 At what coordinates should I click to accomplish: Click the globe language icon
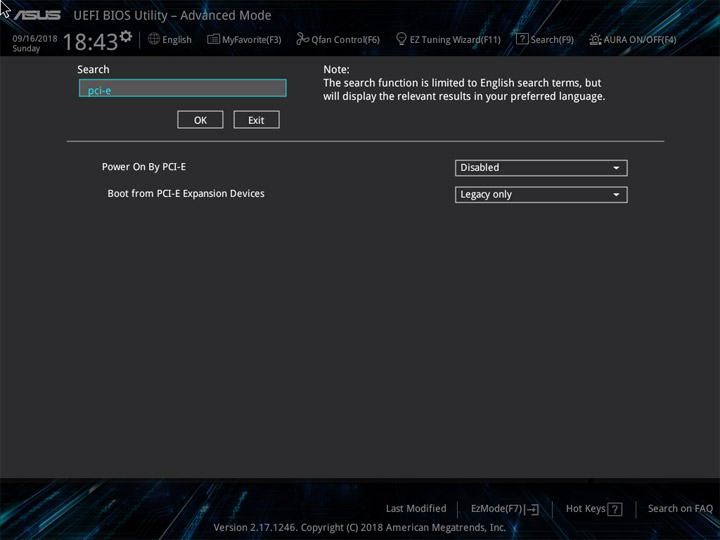[x=154, y=39]
